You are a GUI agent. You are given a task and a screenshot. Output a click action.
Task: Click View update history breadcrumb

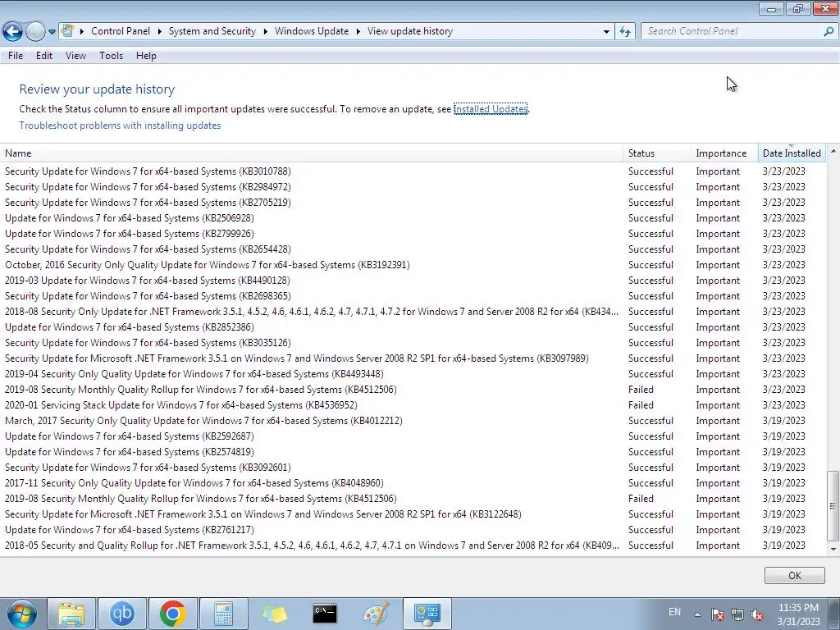tap(410, 31)
